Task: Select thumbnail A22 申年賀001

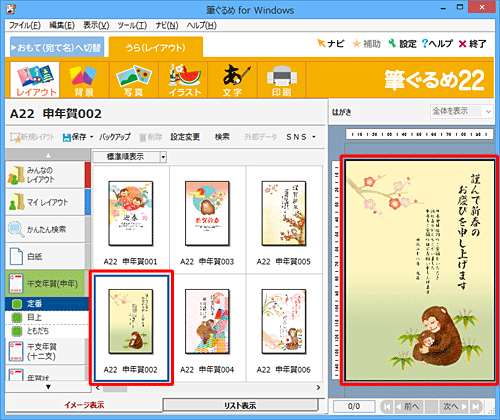Action: point(131,220)
